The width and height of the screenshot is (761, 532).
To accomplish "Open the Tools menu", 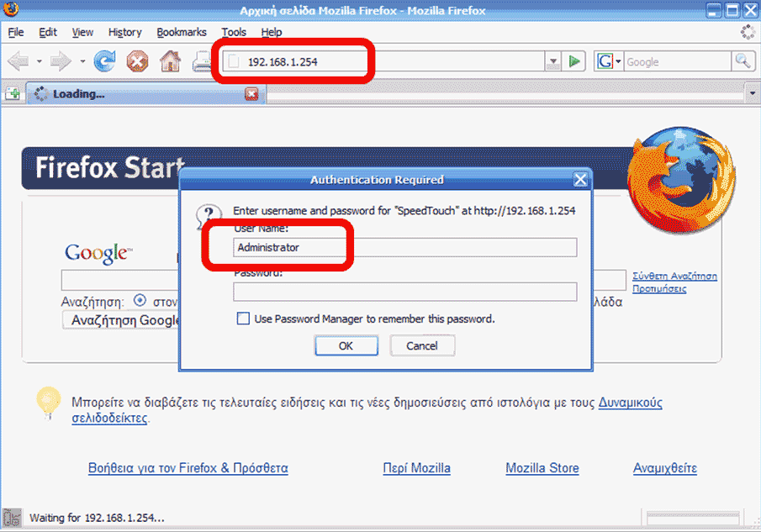I will (x=234, y=32).
